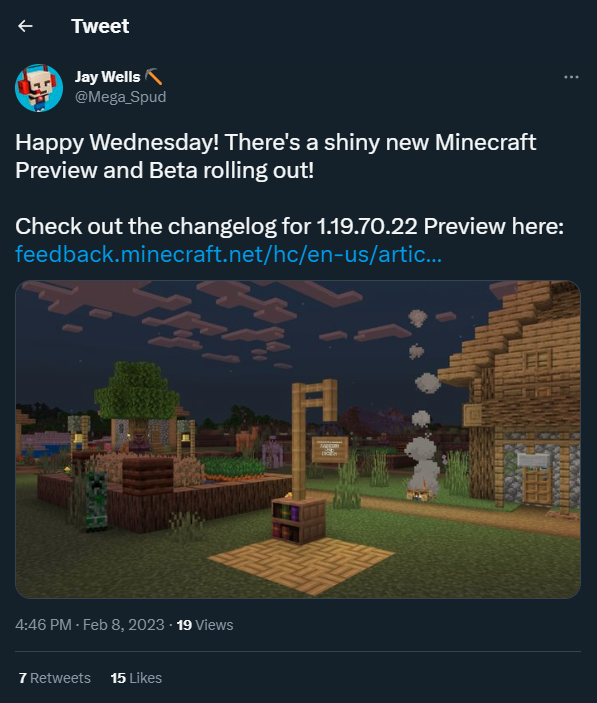
Task: Click the 4:46 PM timestamp
Action: [x=43, y=625]
